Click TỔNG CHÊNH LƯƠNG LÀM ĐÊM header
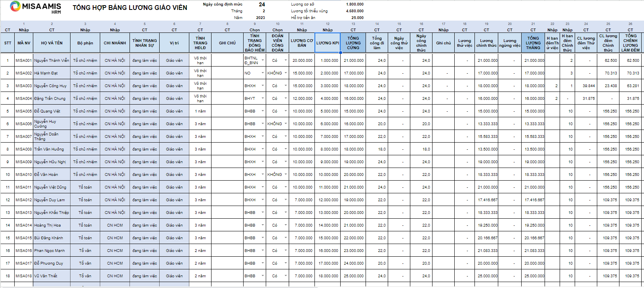Screen dimensions: 644x288 (x=631, y=43)
